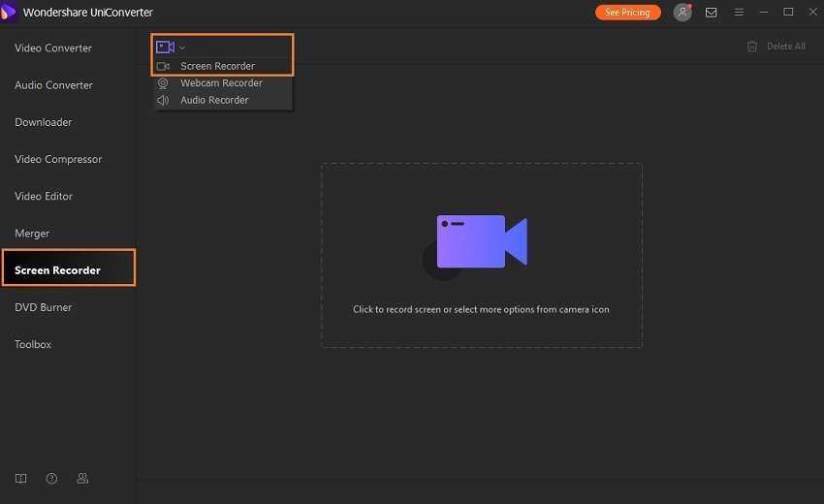Close the UniConverter window
Screen dimensions: 824x504
(813, 12)
